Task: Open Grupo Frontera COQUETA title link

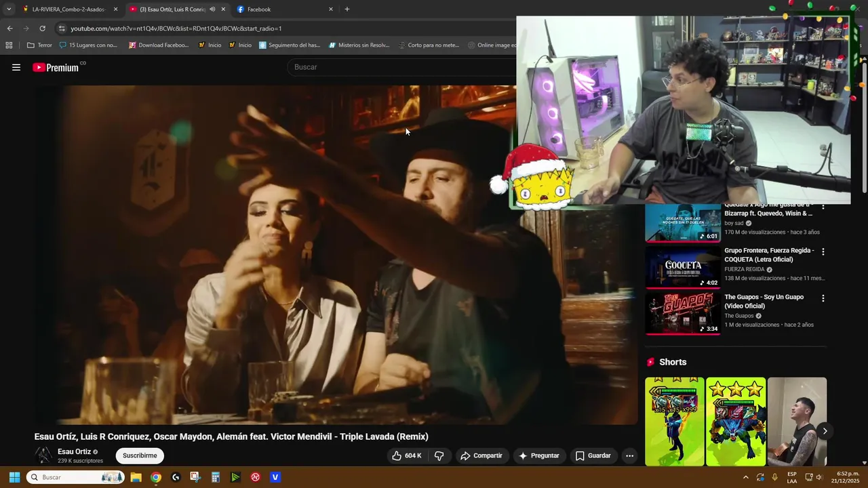Action: (769, 255)
